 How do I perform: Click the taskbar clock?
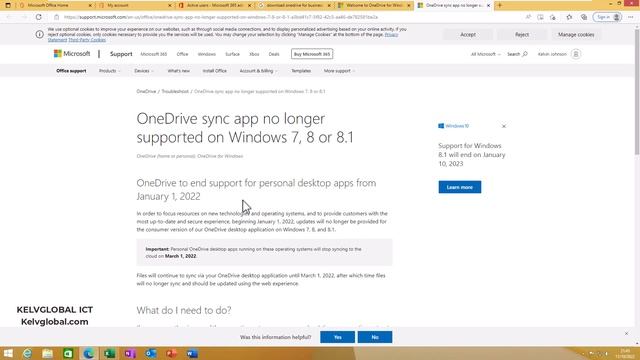coord(624,353)
